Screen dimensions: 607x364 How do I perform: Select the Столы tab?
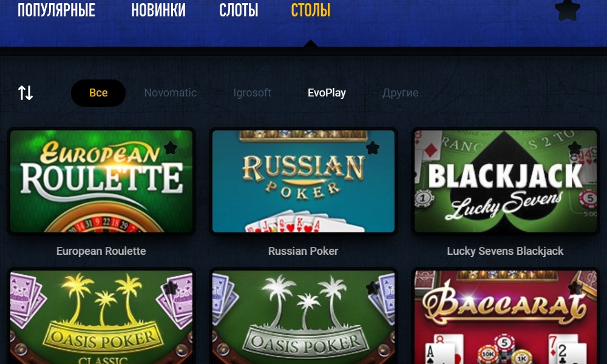(x=310, y=10)
